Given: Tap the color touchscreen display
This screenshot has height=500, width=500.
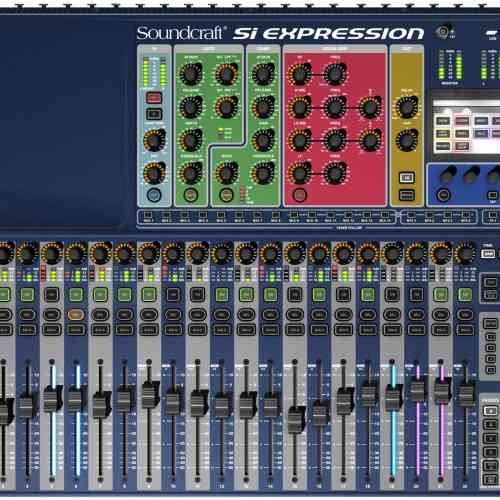Looking at the screenshot, I should pos(466,127).
